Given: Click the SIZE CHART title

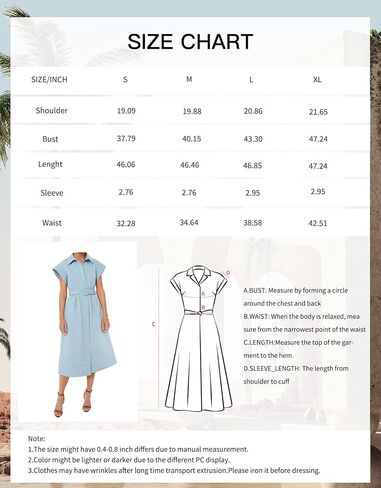Looking at the screenshot, I should [x=190, y=42].
